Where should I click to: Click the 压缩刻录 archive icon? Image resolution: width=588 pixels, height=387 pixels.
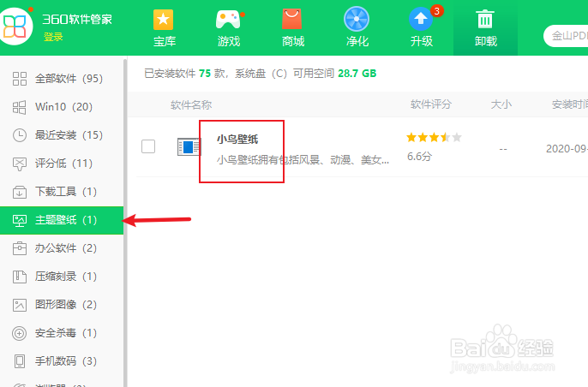pos(20,277)
